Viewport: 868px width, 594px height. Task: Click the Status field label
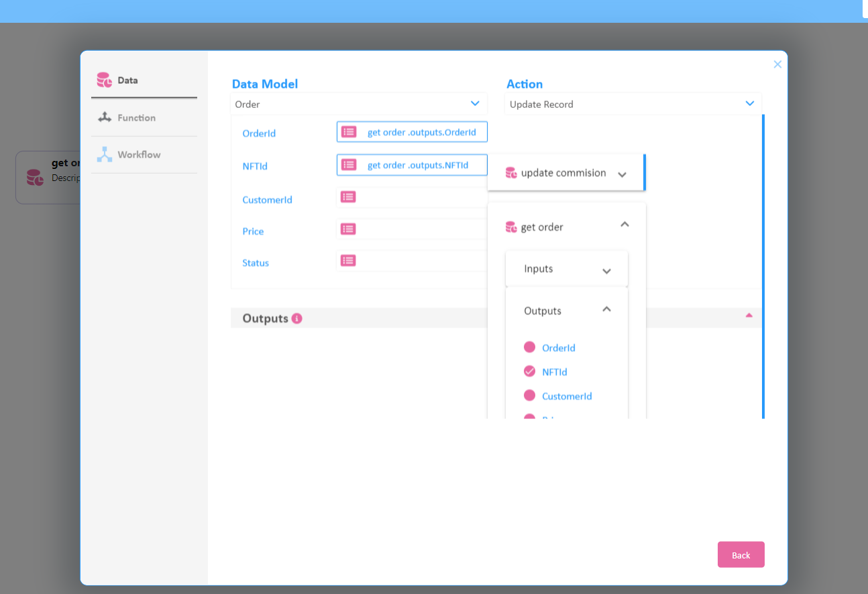coord(256,263)
